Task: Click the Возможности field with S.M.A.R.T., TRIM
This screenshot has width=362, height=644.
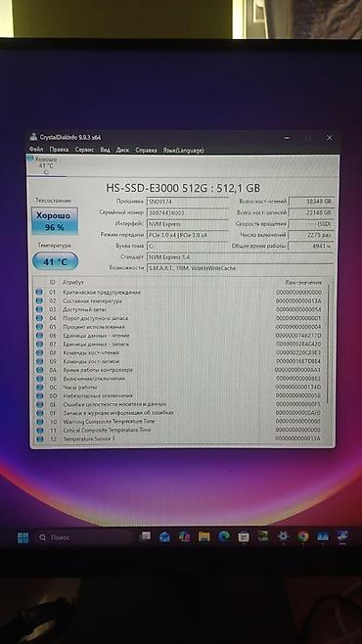Action: (240, 268)
